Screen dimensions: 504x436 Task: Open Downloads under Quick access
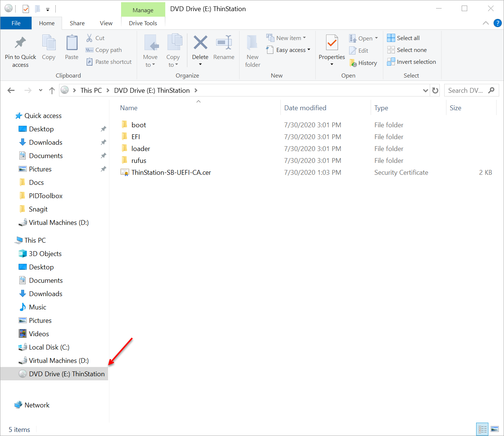pos(46,142)
